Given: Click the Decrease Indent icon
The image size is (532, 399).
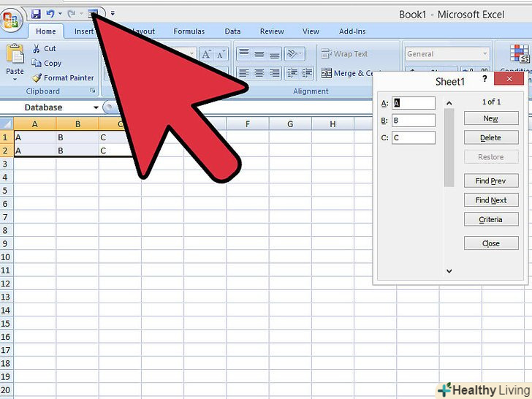Looking at the screenshot, I should tap(292, 73).
